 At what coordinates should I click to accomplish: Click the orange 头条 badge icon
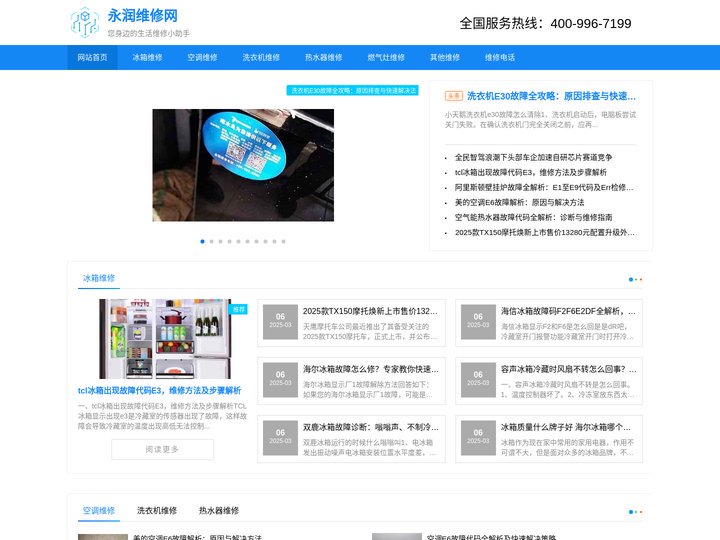(x=454, y=96)
